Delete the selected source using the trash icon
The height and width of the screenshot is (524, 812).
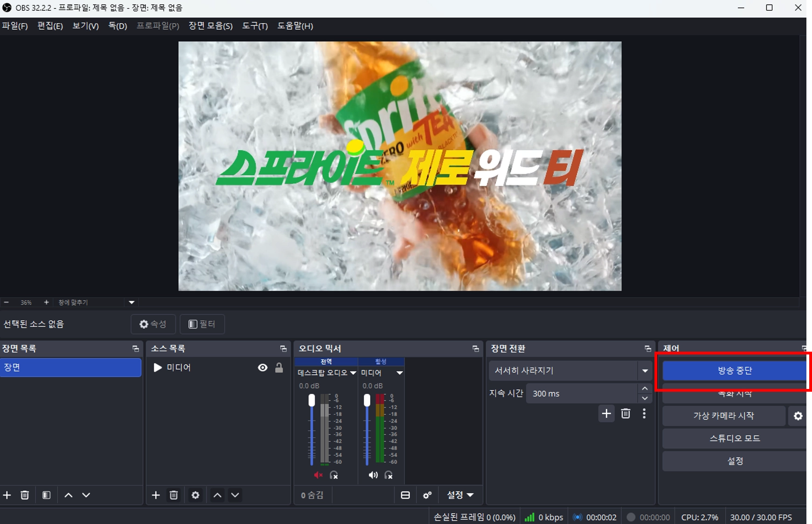(174, 495)
